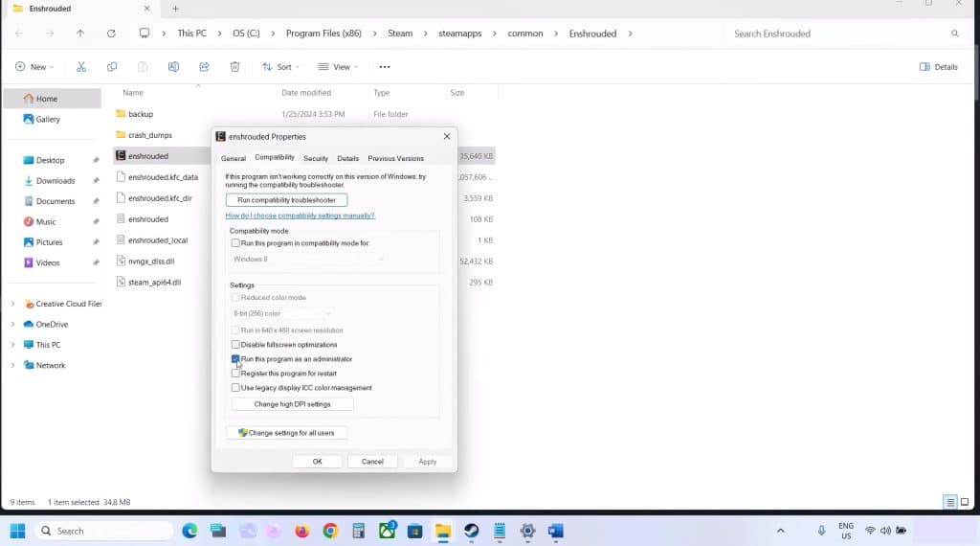980x546 pixels.
Task: Go up one folder level arrow
Action: (x=80, y=34)
